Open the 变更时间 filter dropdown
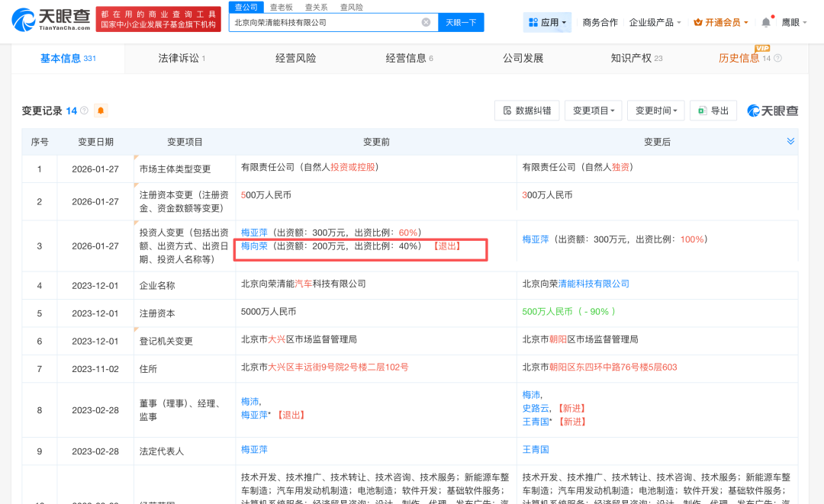The height and width of the screenshot is (504, 824). [x=655, y=111]
